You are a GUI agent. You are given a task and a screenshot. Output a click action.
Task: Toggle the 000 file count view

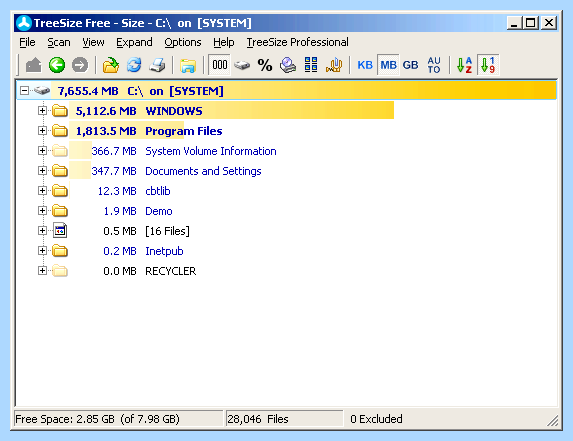[x=220, y=65]
